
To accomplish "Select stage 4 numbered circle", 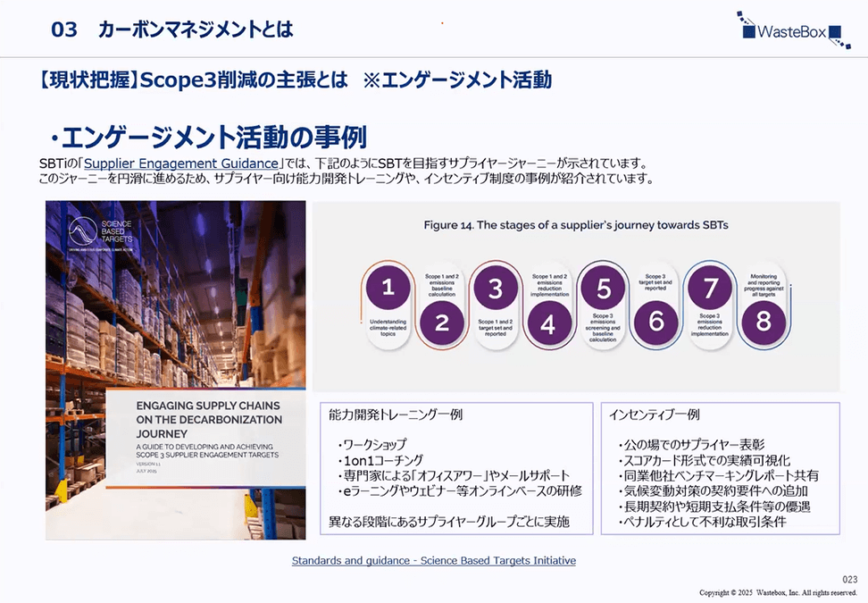I will coord(548,323).
